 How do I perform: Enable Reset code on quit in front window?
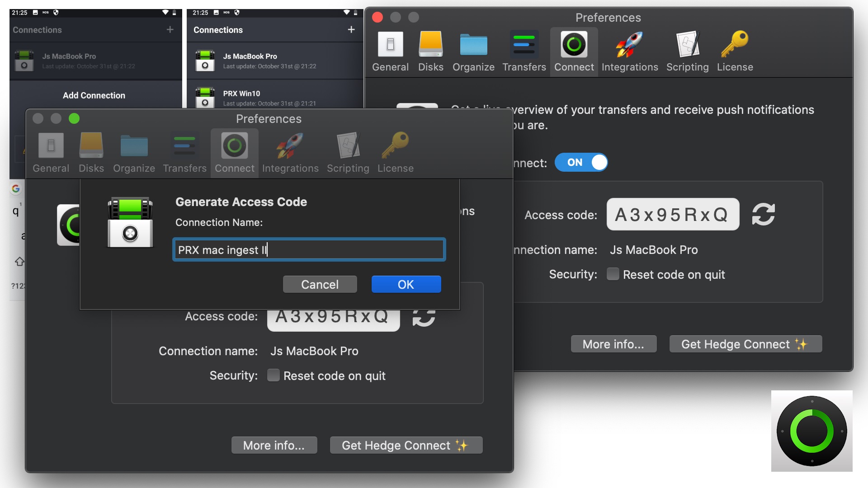(x=273, y=375)
